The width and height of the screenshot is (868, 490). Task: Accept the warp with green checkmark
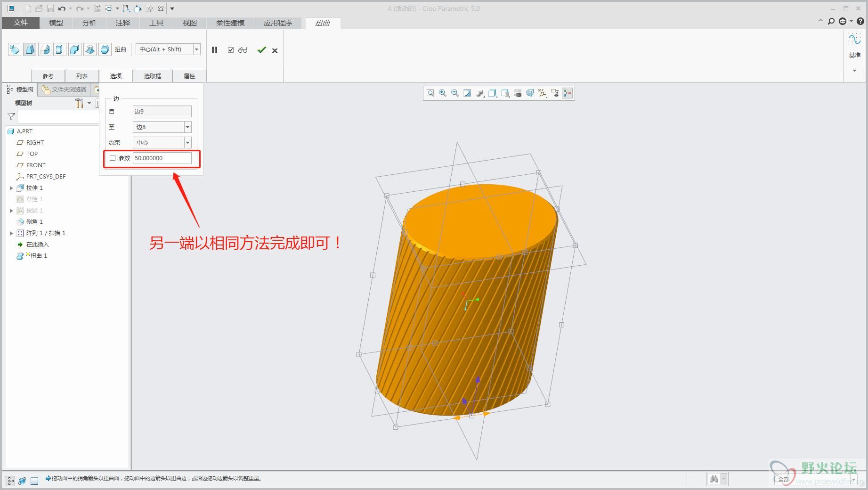(x=261, y=50)
